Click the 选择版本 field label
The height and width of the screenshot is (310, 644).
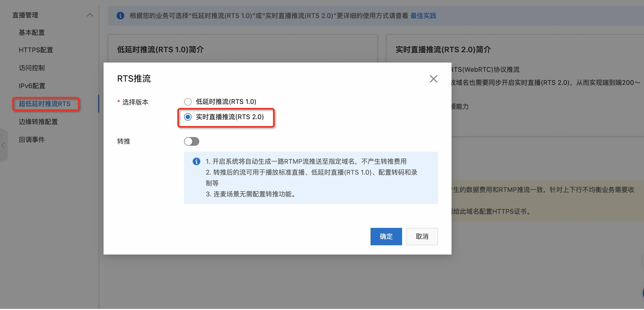coord(135,102)
